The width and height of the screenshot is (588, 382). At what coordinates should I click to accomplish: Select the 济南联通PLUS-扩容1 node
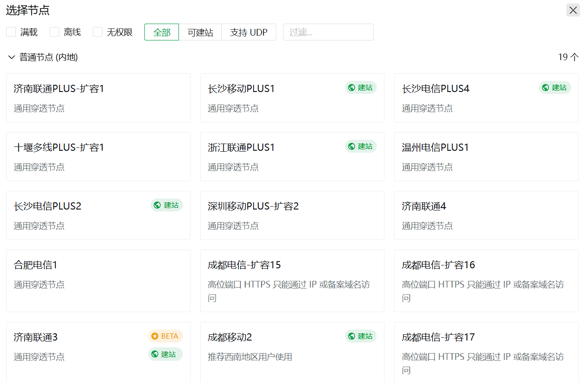pyautogui.click(x=98, y=98)
